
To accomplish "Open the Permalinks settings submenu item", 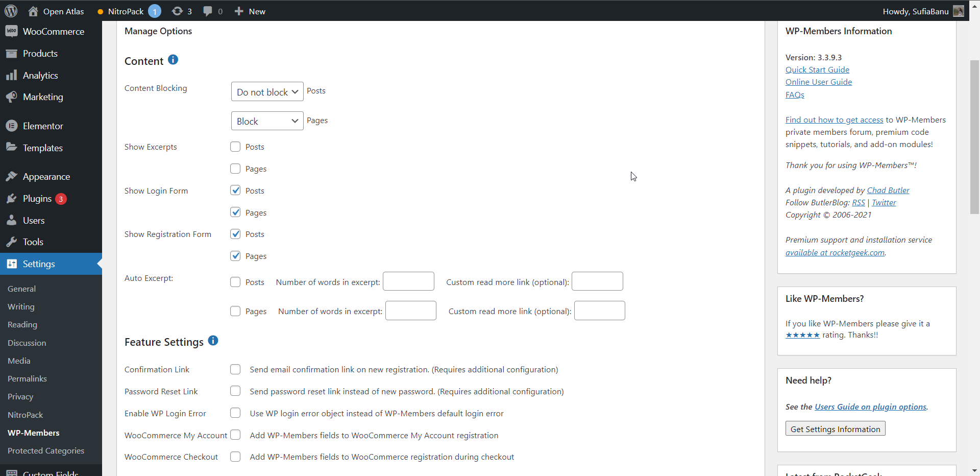I will tap(28, 378).
